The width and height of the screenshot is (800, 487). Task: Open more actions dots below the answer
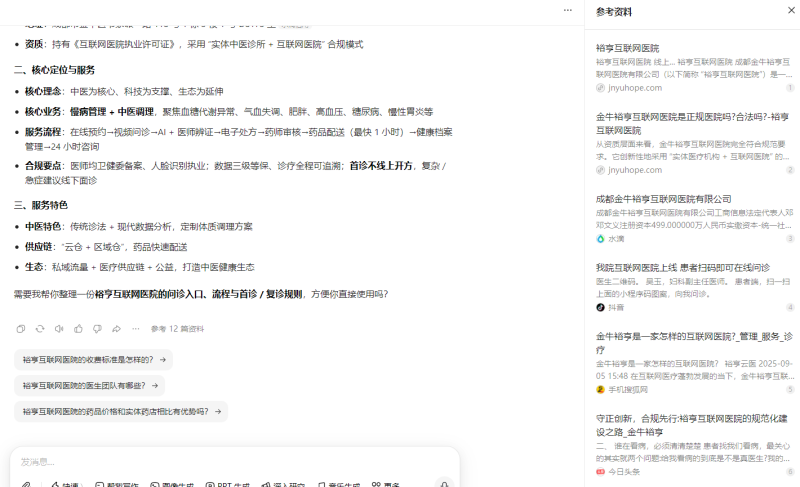136,329
